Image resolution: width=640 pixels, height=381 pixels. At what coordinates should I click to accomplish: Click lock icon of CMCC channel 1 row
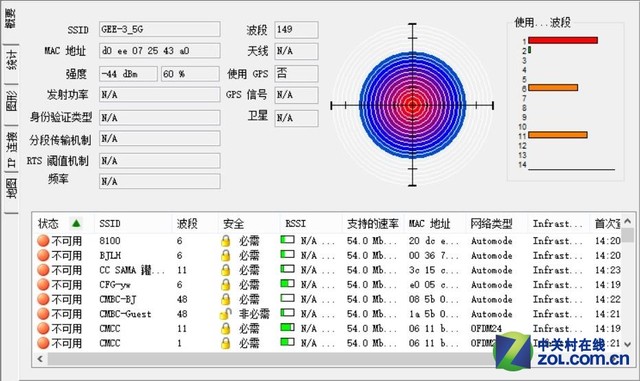click(225, 343)
